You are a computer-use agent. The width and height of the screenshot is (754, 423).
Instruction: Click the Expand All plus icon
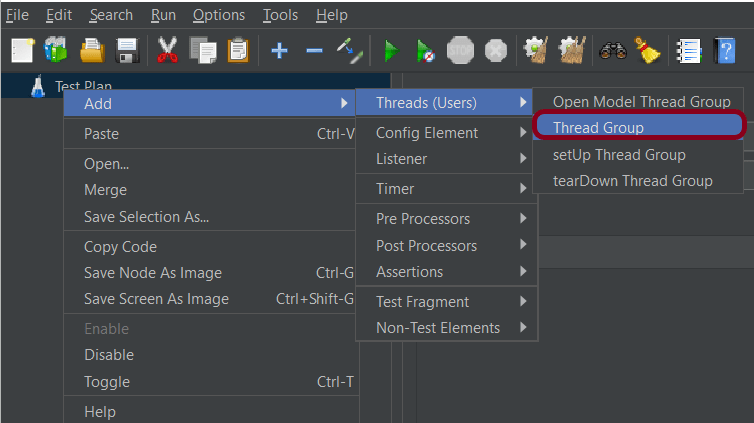coord(279,50)
